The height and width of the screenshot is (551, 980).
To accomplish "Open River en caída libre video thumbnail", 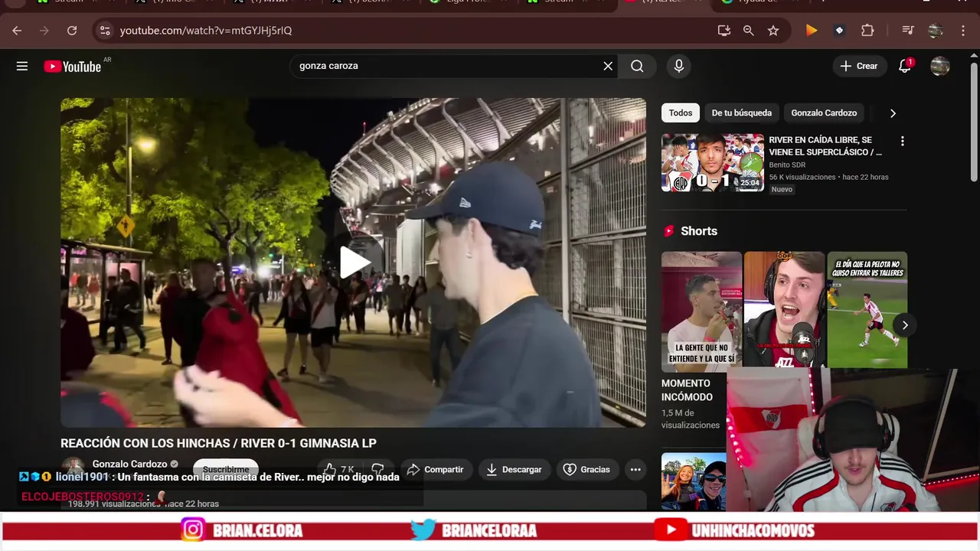I will (713, 162).
